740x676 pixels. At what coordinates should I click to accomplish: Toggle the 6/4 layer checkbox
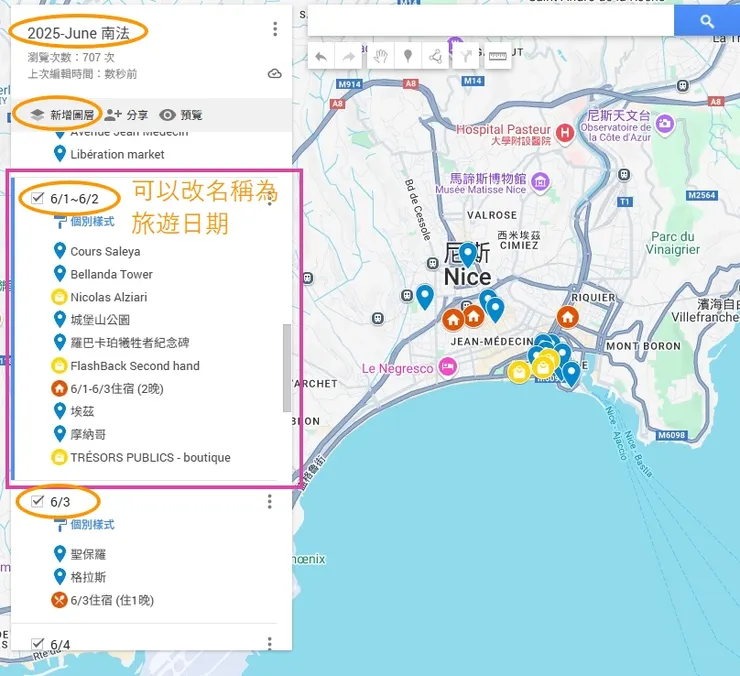tap(37, 643)
